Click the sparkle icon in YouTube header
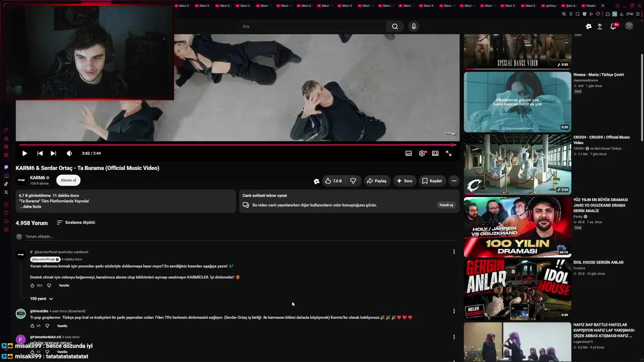 [589, 27]
